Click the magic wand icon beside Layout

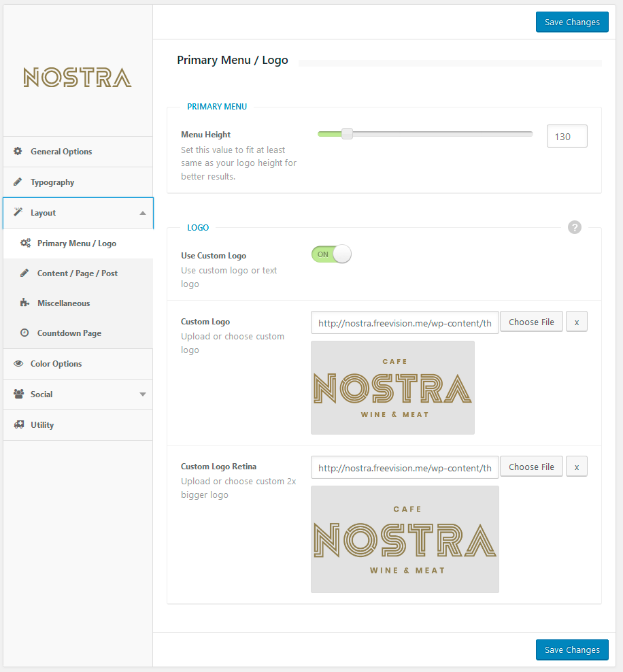tap(18, 212)
